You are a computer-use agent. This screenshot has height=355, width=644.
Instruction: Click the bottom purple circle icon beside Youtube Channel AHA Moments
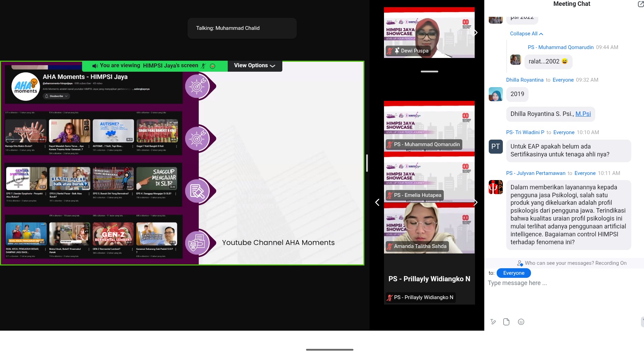197,243
